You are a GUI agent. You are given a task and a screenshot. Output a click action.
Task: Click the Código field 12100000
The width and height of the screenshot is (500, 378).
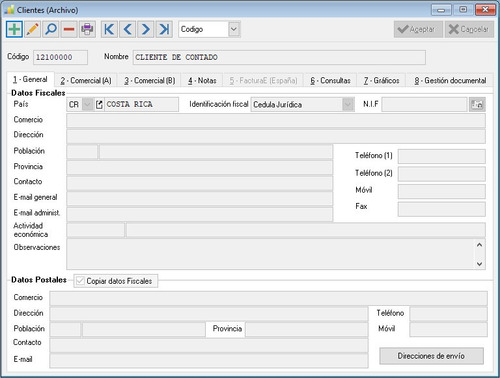60,57
